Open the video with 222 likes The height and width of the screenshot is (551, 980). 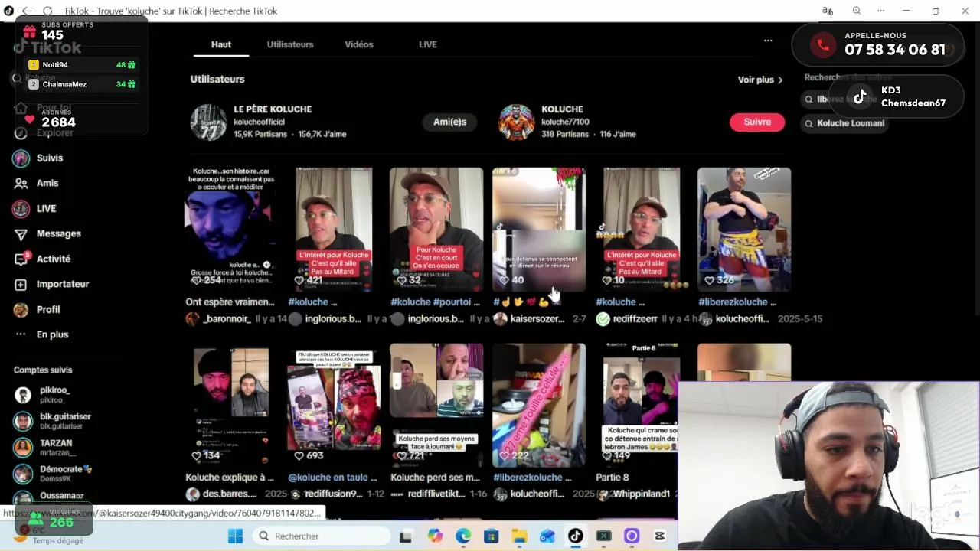pyautogui.click(x=538, y=406)
